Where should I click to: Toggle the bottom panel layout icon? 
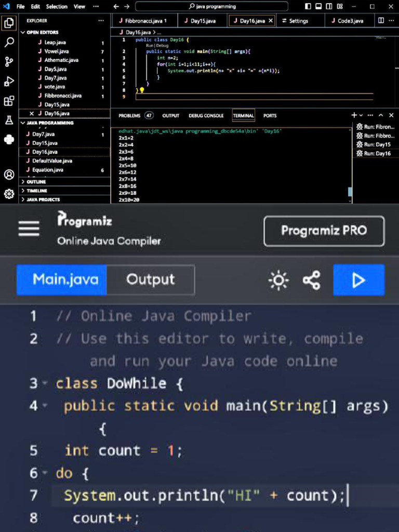318,6
